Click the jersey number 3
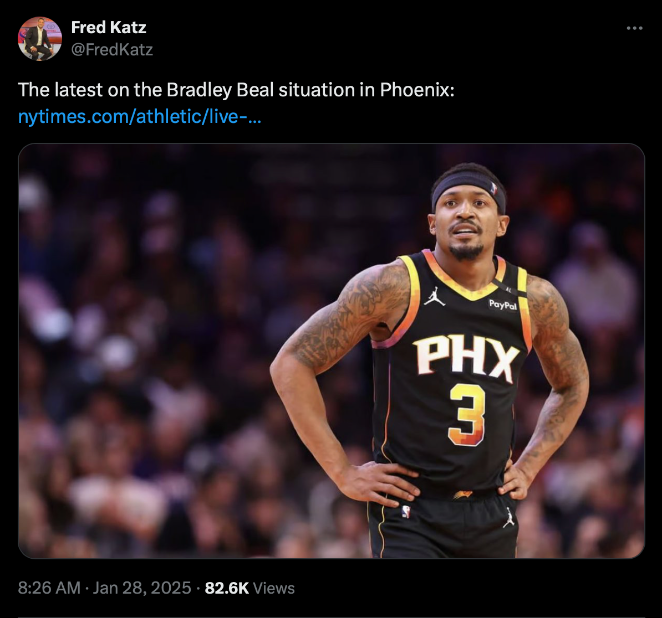 pyautogui.click(x=467, y=413)
